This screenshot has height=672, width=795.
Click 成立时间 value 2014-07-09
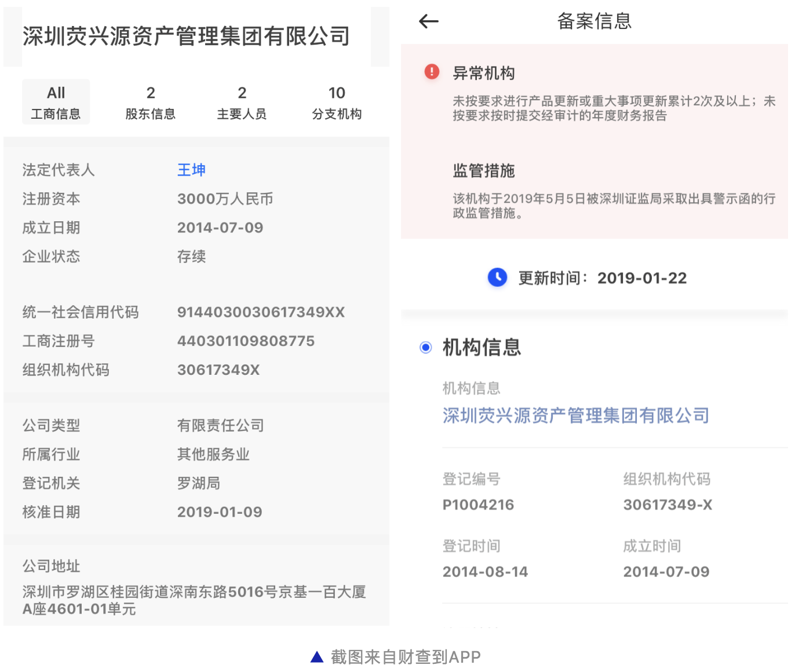coord(666,572)
